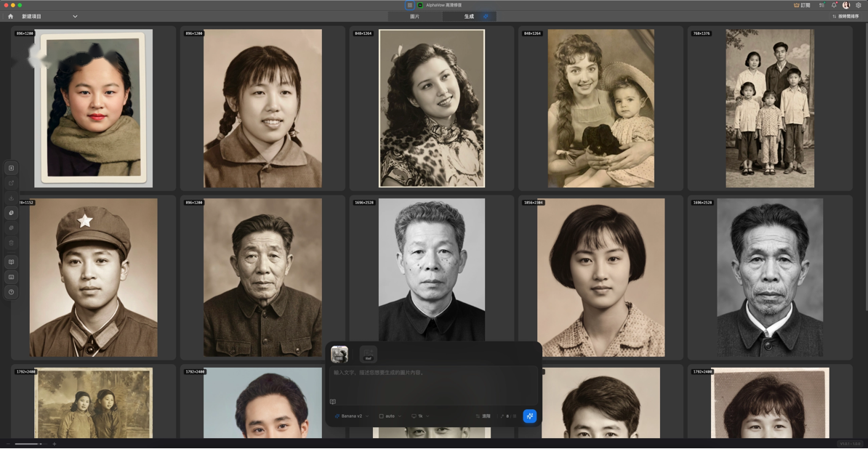Screen dimensions: 868x449
Task: Select the braided girl sepia portrait
Action: point(262,108)
